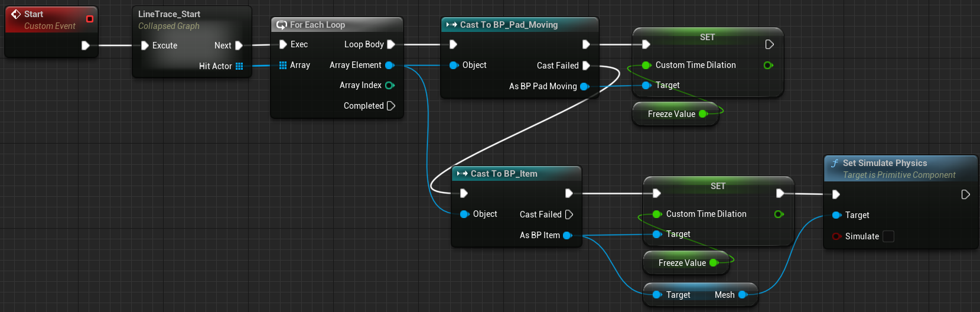Click Set Simulate Physics Target input pin

click(836, 215)
